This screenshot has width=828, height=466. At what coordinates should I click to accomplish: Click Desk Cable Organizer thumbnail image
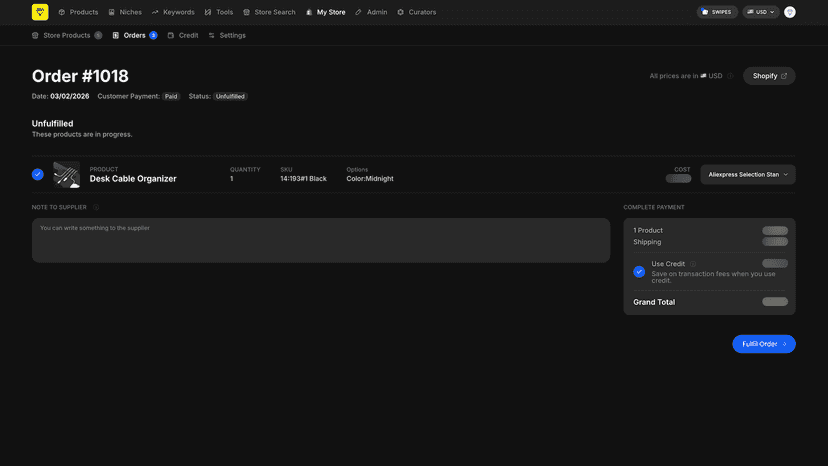click(67, 175)
